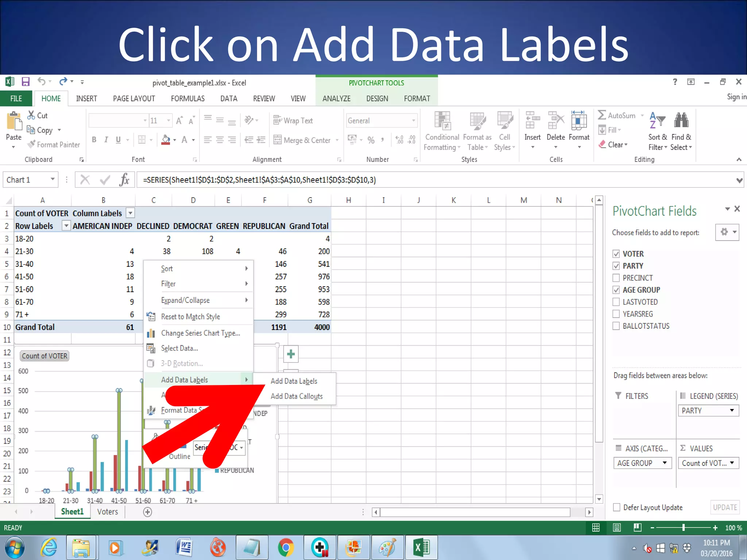Check the PRECINCT field
Image resolution: width=747 pixels, height=560 pixels.
click(x=616, y=278)
